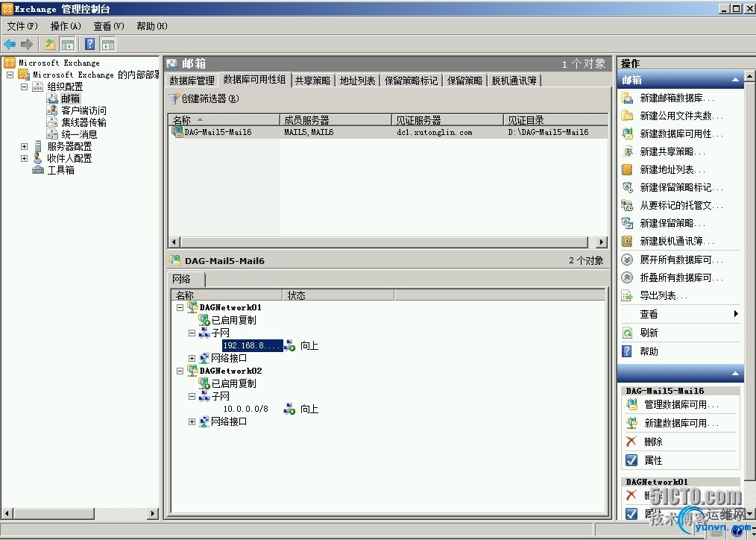Collapse the 组织配置 tree node
The image size is (756, 540).
click(24, 87)
